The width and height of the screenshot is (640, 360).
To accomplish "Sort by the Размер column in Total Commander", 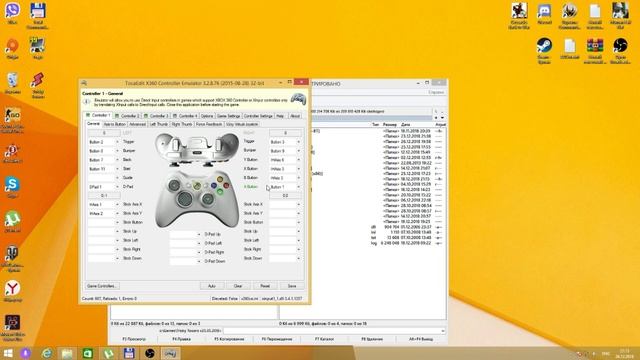I will 390,124.
